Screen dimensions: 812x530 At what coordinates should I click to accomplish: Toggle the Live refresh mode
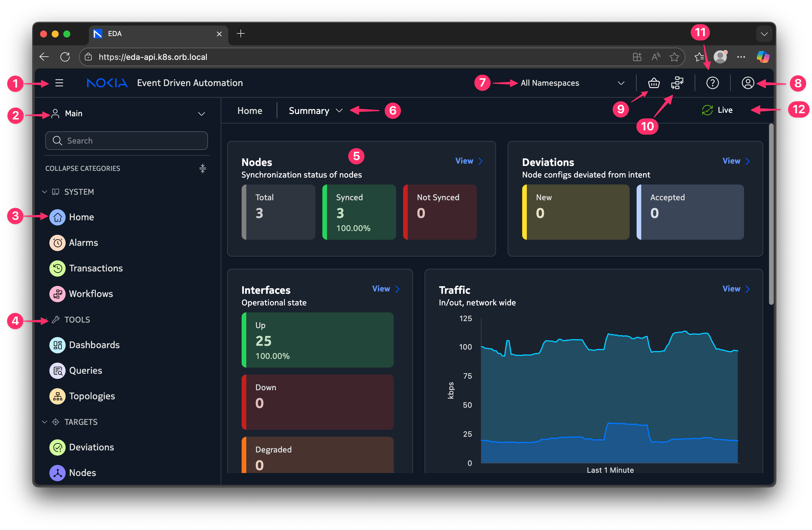717,110
